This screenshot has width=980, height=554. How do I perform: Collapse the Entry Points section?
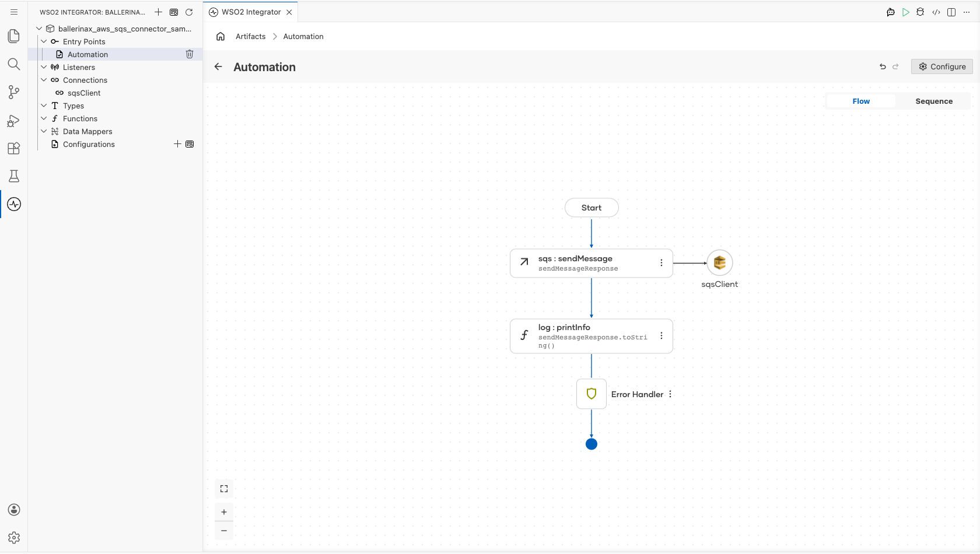44,41
